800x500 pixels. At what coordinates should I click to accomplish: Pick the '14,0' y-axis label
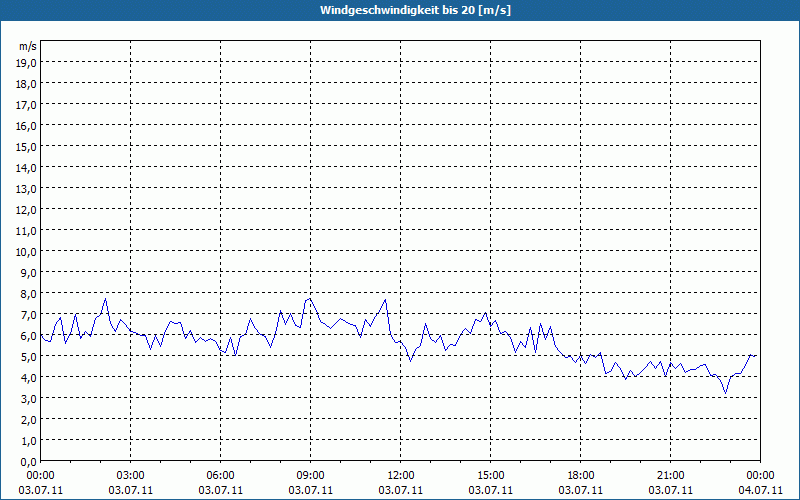tap(27, 167)
